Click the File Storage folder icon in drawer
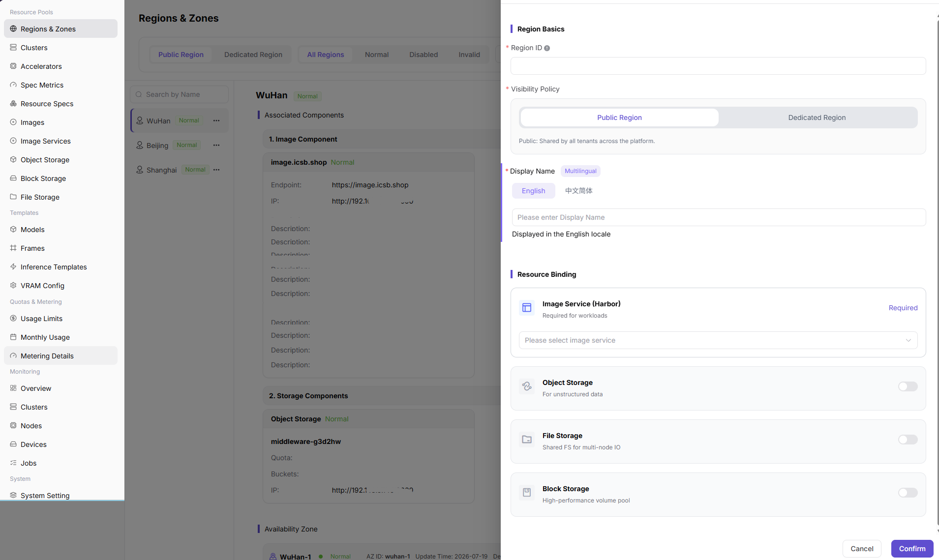This screenshot has width=939, height=560. 527,440
